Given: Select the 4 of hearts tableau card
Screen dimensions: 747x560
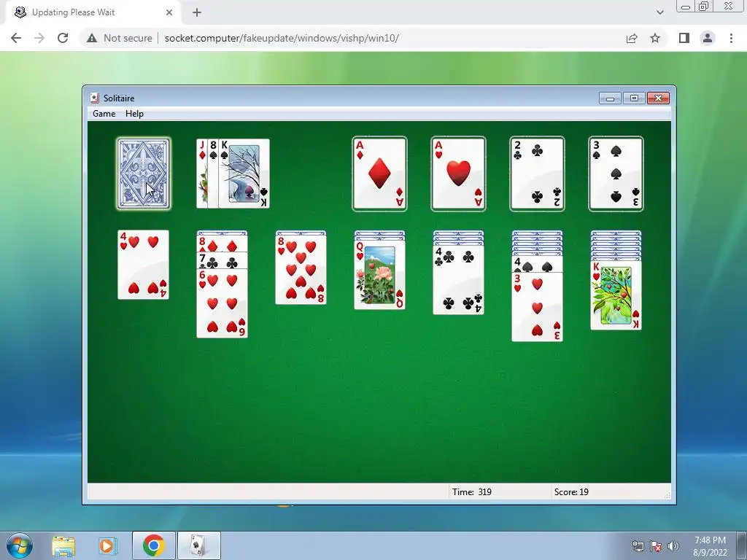Looking at the screenshot, I should tap(144, 265).
